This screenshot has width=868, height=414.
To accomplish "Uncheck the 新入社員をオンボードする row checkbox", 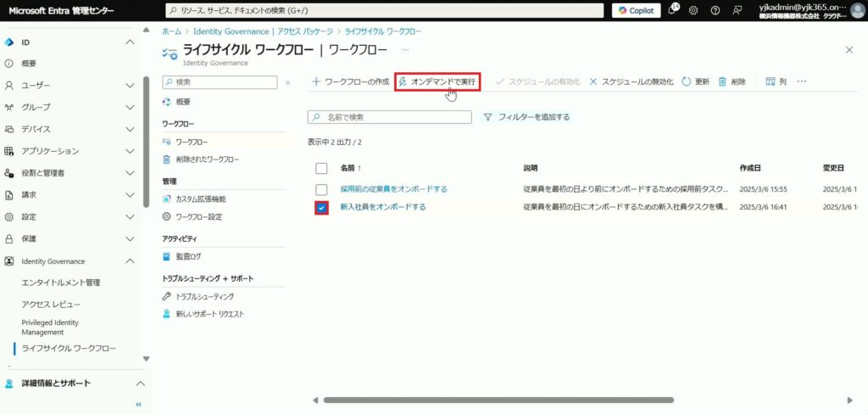I will click(x=321, y=207).
